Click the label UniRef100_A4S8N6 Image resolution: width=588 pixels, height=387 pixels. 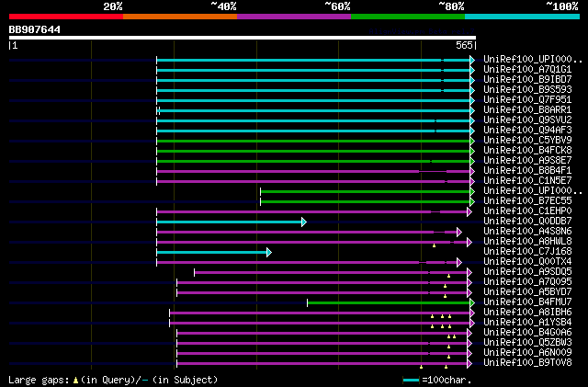(527, 232)
